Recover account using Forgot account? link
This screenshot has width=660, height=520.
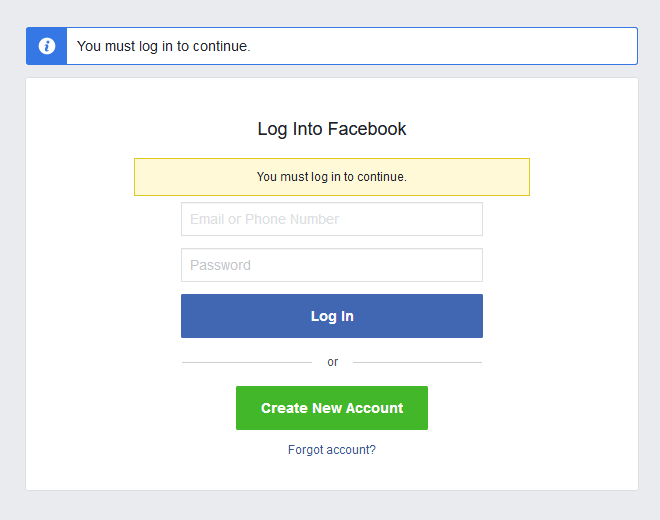point(332,450)
